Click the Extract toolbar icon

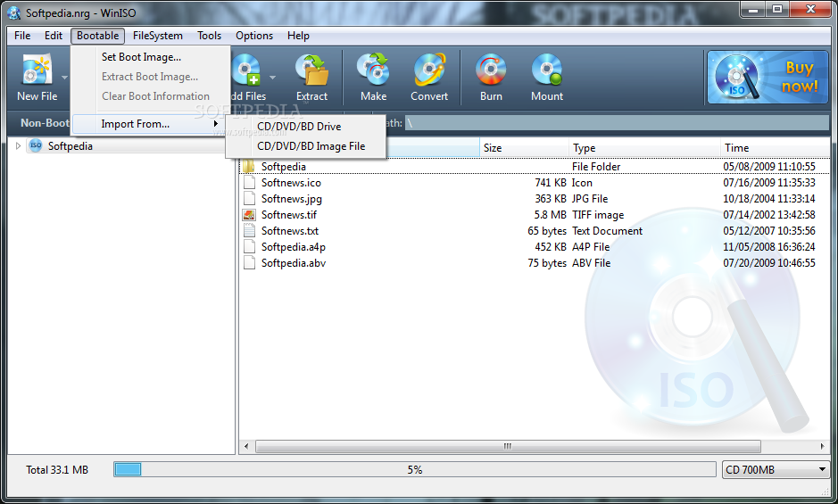312,70
